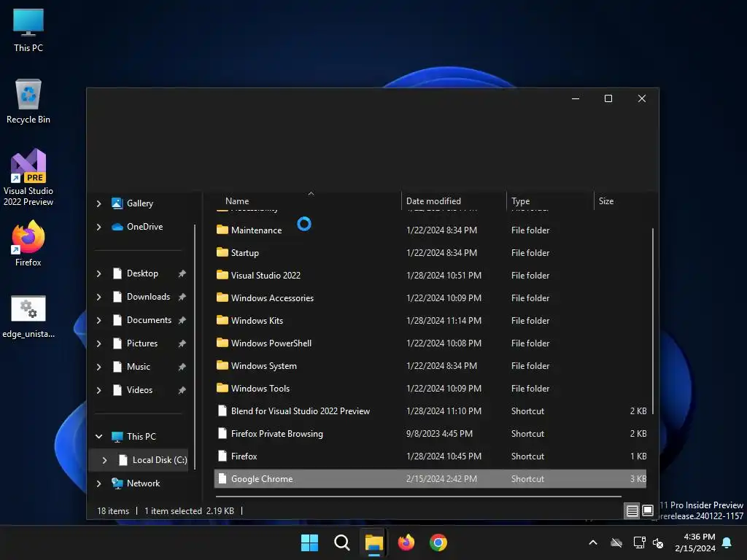Click the OneDrive cloud tray icon

click(x=616, y=542)
